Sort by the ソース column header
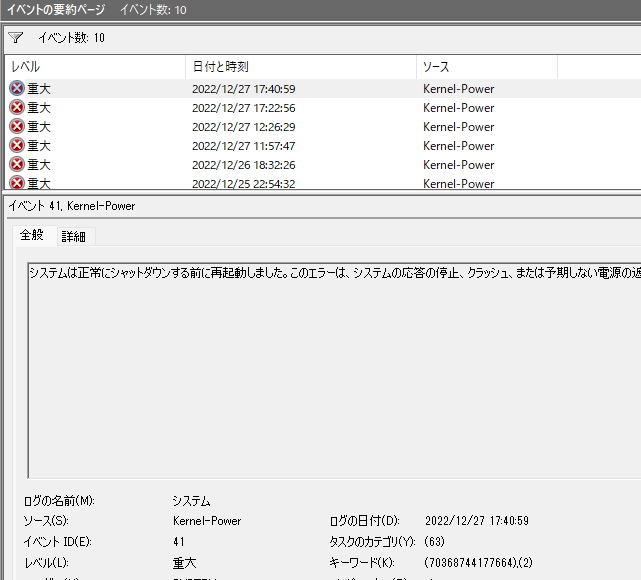 pos(487,67)
